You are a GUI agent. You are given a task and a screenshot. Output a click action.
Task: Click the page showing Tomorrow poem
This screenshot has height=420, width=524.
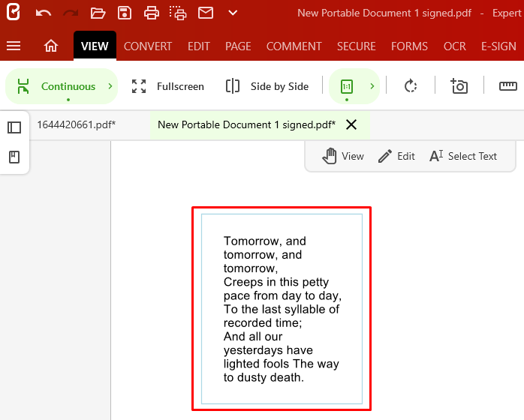[282, 309]
